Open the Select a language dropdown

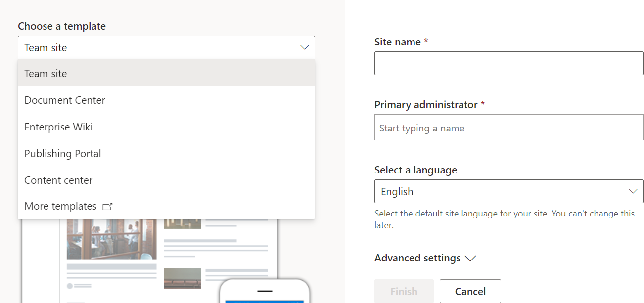click(x=508, y=191)
